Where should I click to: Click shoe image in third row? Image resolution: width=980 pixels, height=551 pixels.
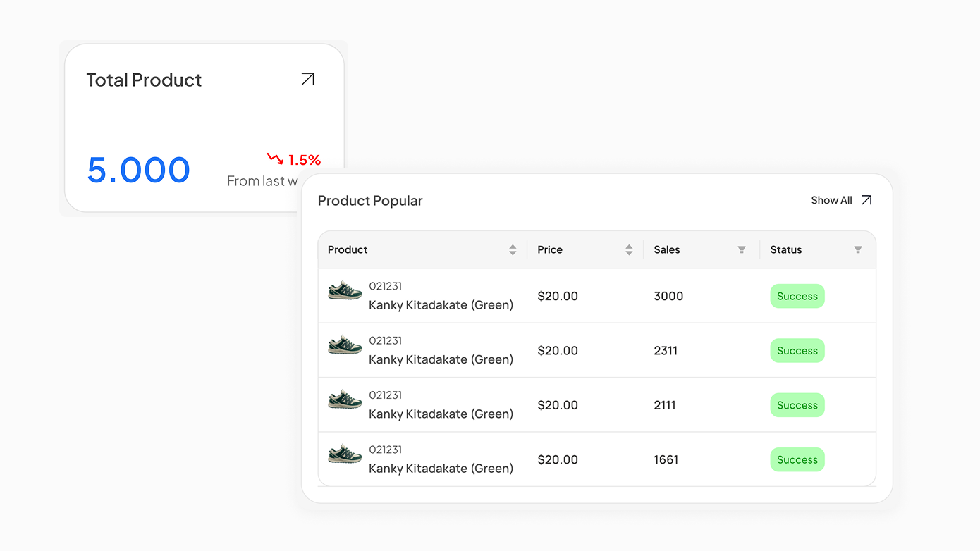(x=345, y=400)
